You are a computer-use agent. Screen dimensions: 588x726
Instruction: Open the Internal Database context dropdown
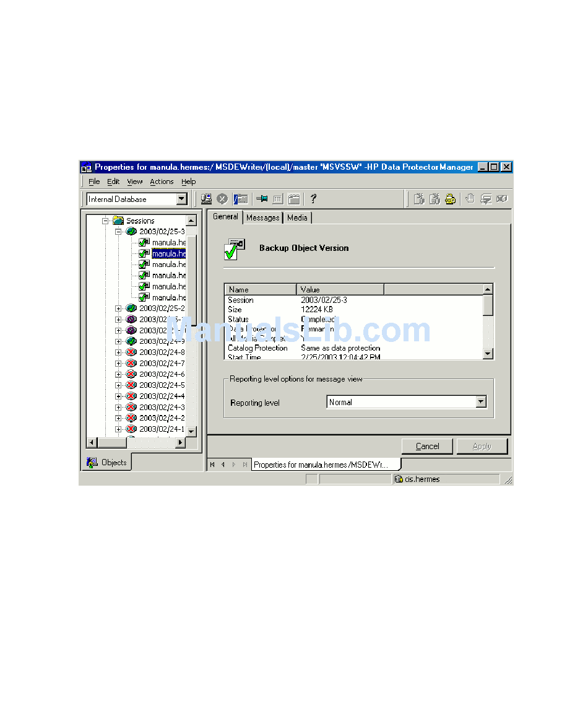point(181,199)
